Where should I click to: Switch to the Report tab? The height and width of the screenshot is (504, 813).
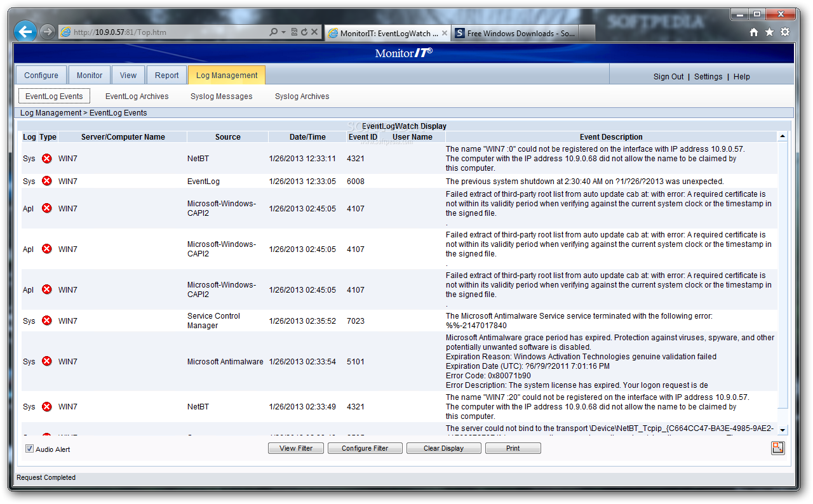(x=167, y=75)
